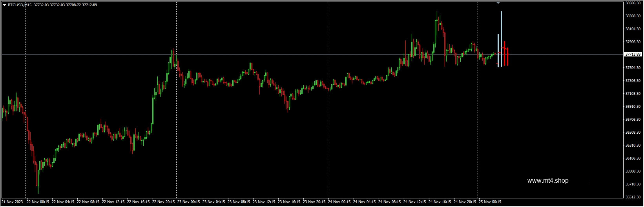Click the 38308.30 price scale label
644x207 pixels.
pos(633,16)
